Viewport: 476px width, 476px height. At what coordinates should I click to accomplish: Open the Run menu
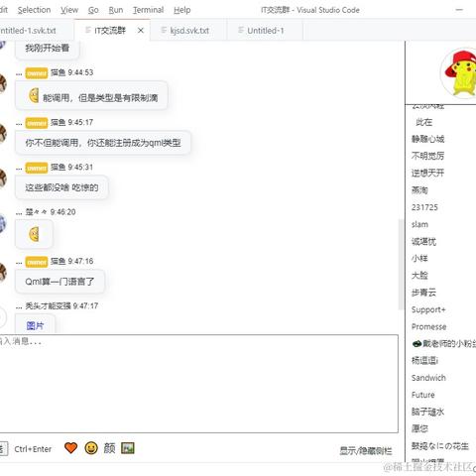point(116,10)
